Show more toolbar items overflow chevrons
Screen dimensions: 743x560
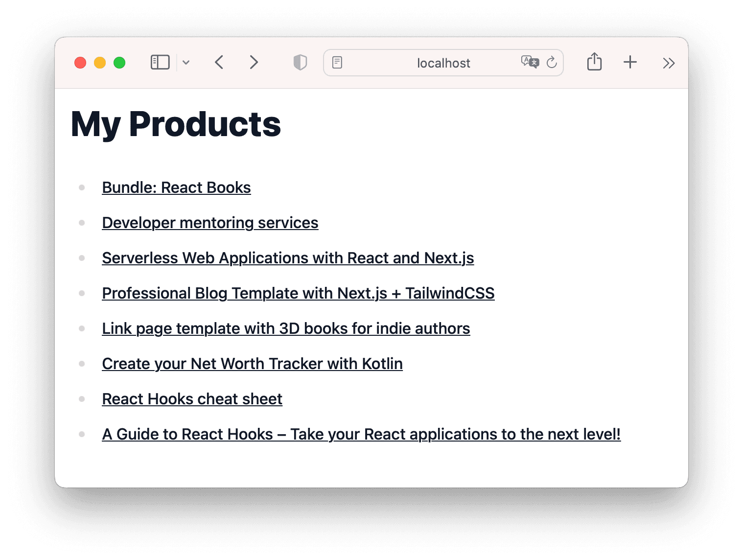[669, 63]
